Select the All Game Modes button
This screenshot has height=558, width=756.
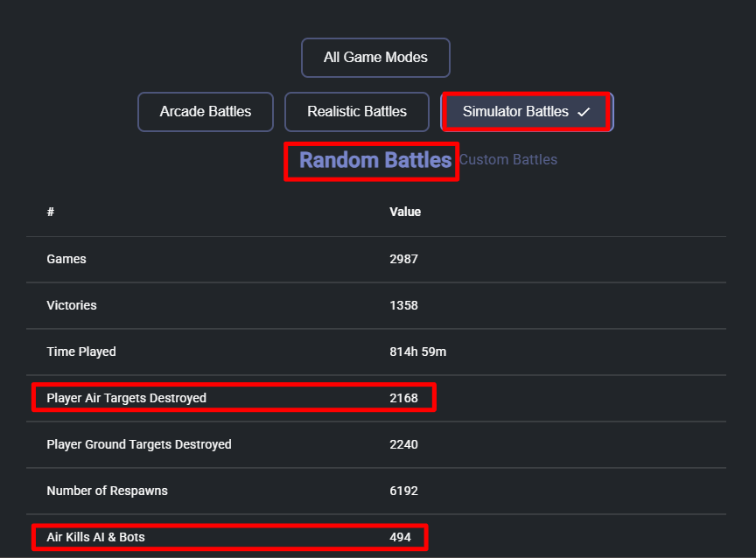click(x=375, y=58)
